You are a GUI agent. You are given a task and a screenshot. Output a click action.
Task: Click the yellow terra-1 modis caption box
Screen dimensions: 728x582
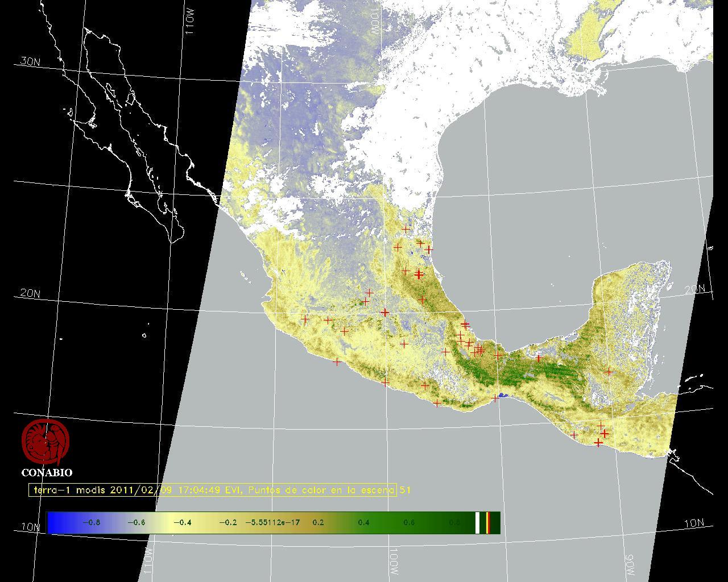212,490
